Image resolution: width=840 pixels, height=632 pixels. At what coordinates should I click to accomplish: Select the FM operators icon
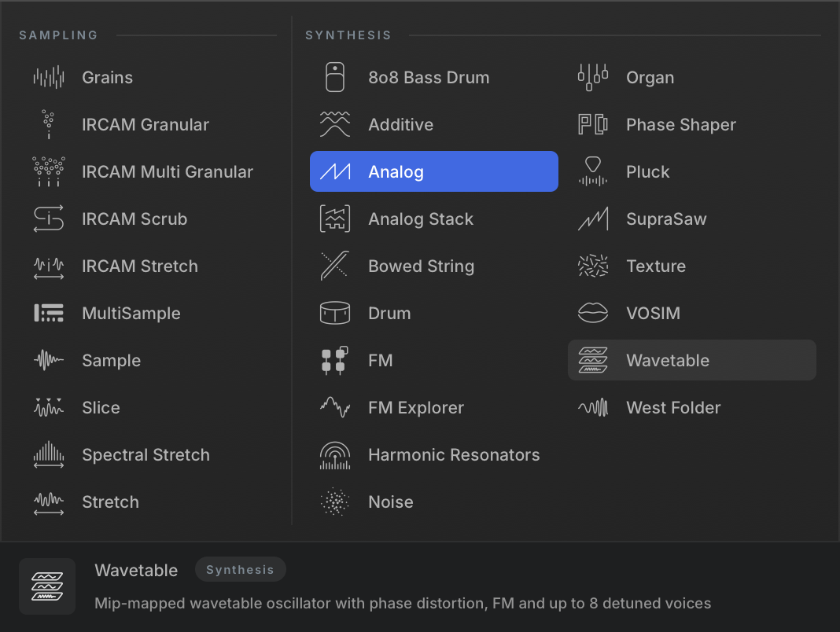pos(335,360)
